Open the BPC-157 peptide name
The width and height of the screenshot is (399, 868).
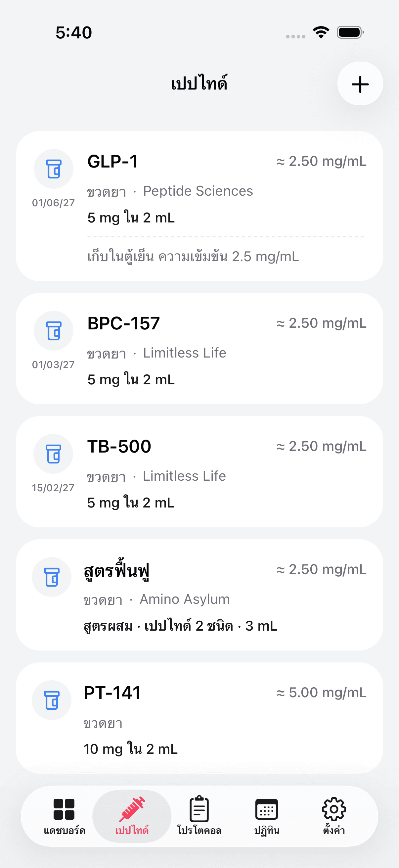[x=124, y=323]
